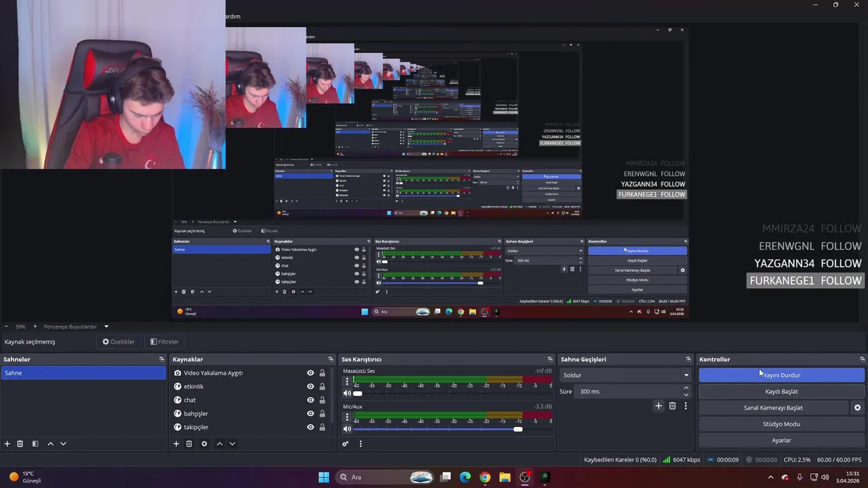Decrease Süre duration with down arrow

686,394
